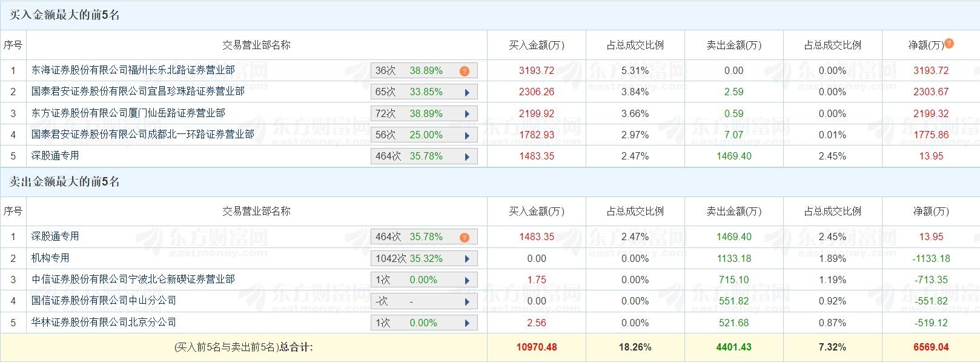Open 华林证券北京分公司 link
This screenshot has width=980, height=362.
104,322
